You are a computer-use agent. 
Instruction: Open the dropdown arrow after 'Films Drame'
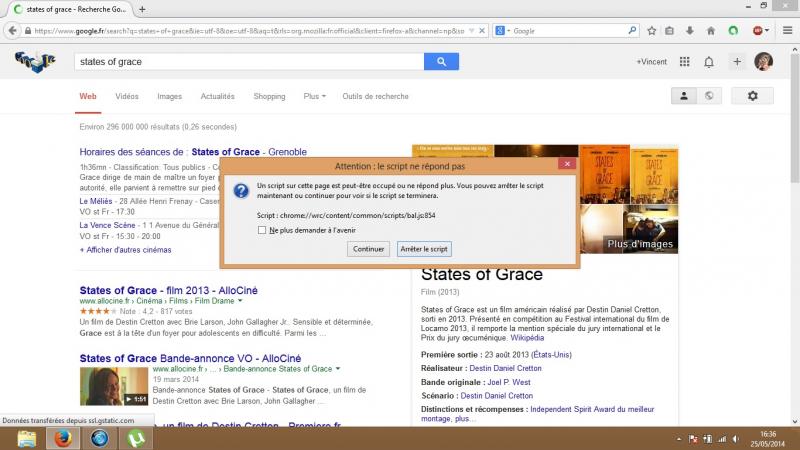(x=240, y=301)
